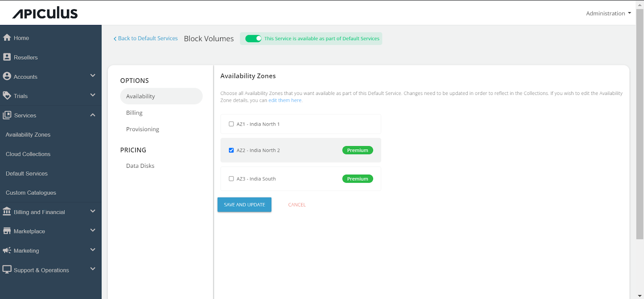Click the Marketplace store icon
The image size is (644, 299).
pyautogui.click(x=7, y=231)
